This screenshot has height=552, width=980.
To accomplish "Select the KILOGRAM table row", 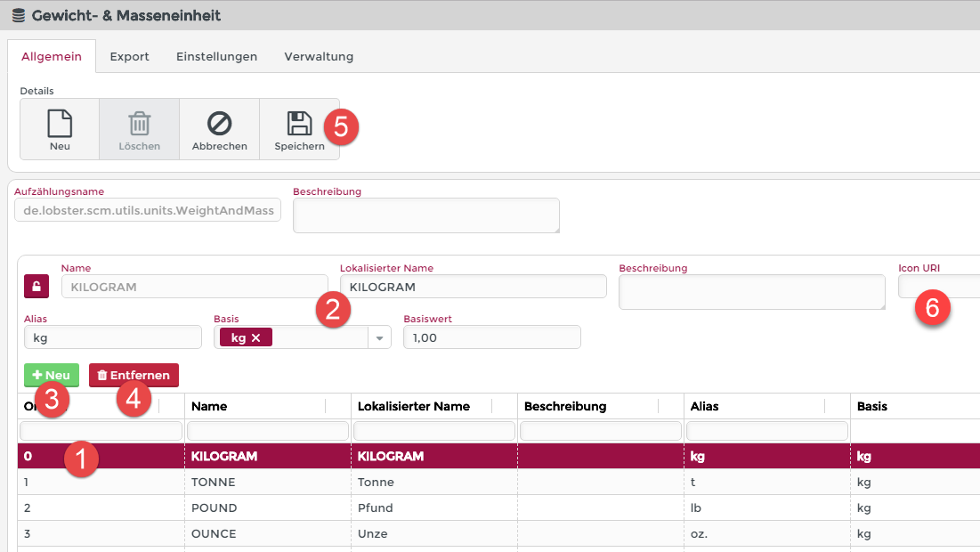I will point(498,456).
